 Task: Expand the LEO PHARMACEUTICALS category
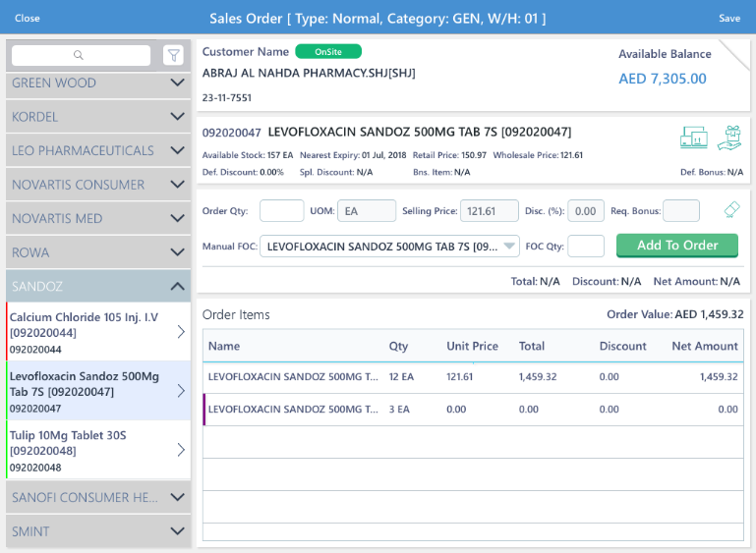(98, 150)
